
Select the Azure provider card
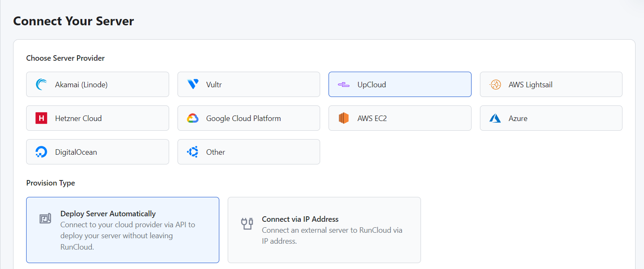551,118
